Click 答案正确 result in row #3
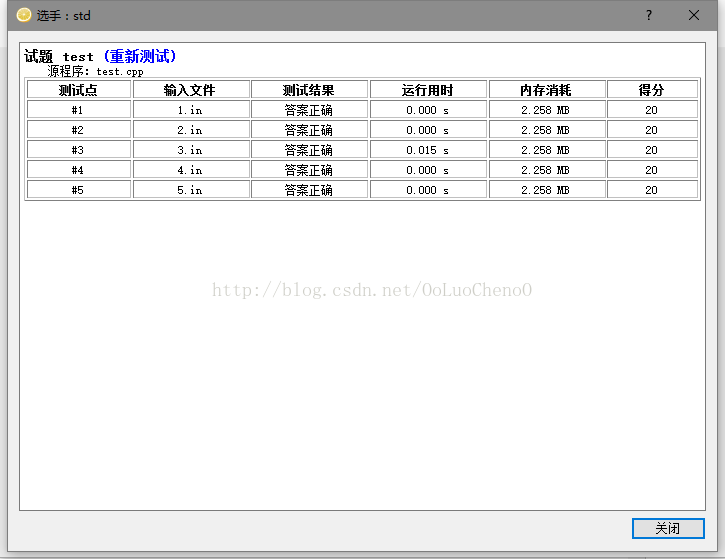Screen dimensions: 725x559 tap(309, 150)
